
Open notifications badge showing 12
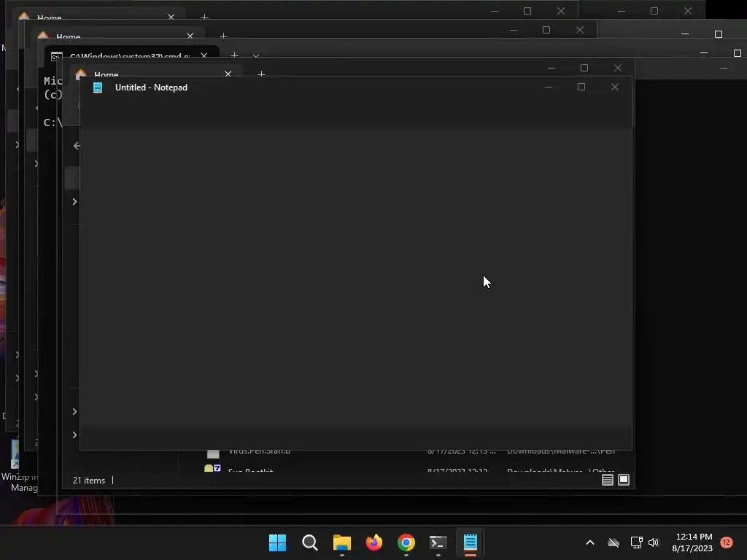point(727,542)
